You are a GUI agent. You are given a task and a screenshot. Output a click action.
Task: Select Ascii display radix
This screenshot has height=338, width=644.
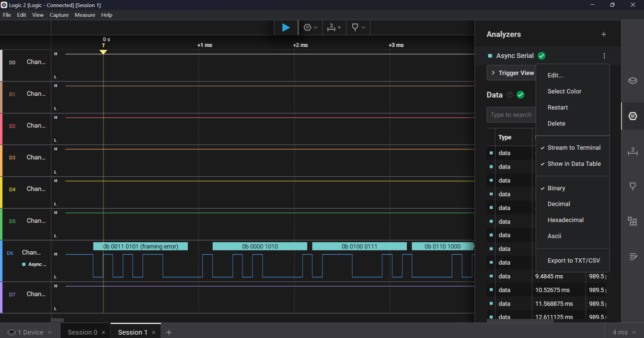click(x=554, y=236)
